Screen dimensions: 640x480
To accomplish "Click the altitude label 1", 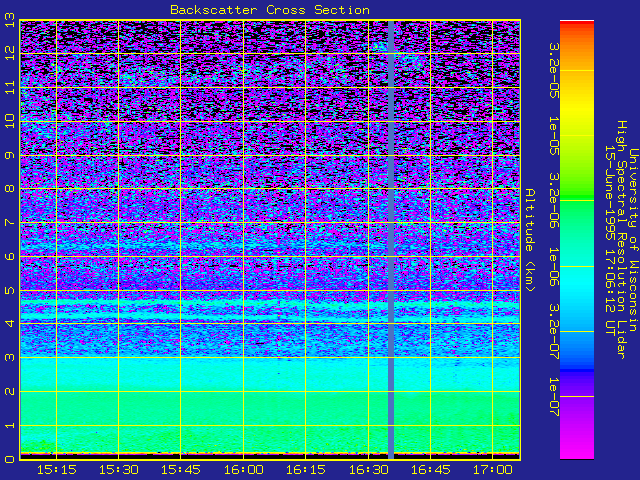I will pyautogui.click(x=10, y=425).
